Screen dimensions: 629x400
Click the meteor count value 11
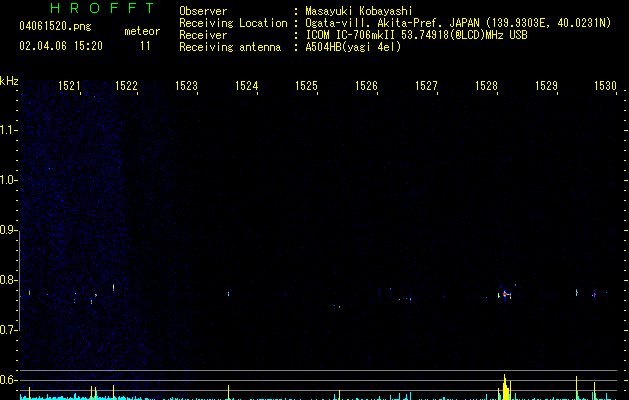pos(145,46)
